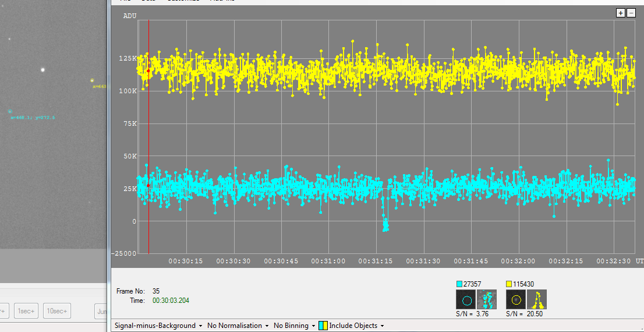
Task: Click the yellow color square beside 115430
Action: 509,284
